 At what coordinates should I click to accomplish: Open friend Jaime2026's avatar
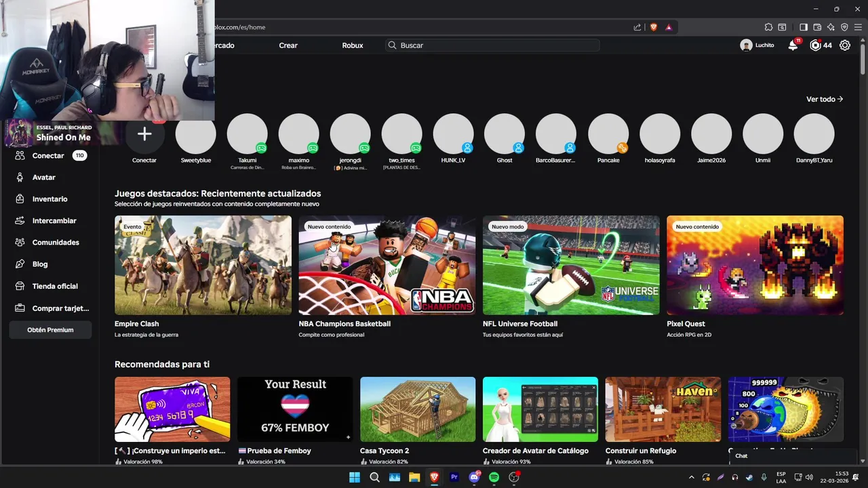pyautogui.click(x=711, y=134)
